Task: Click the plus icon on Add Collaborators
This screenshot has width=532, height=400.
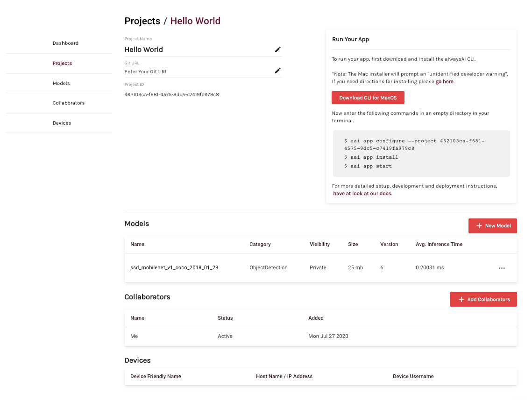Action: click(461, 300)
